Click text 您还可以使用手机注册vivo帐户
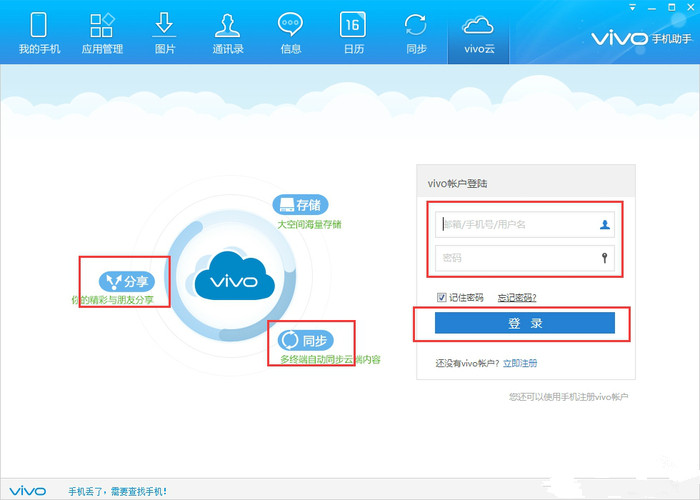Viewport: 700px width, 500px height. pos(569,397)
